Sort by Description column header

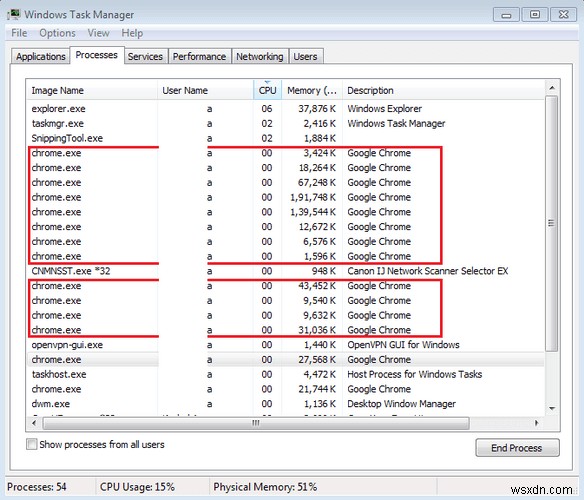443,91
